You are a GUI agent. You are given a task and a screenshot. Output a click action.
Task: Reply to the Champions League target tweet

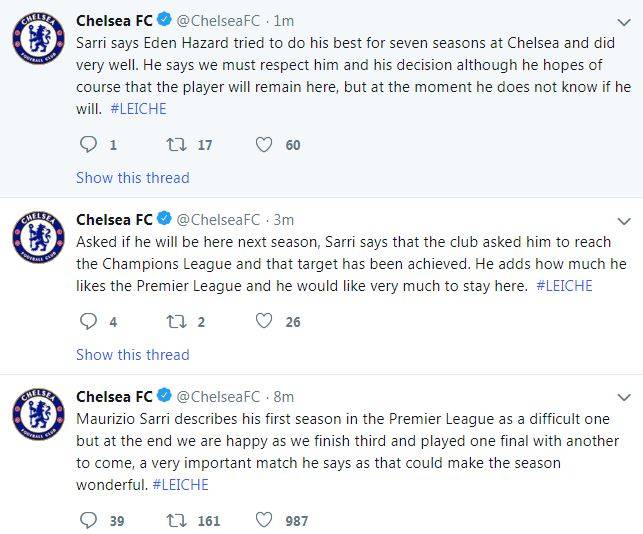tap(88, 322)
